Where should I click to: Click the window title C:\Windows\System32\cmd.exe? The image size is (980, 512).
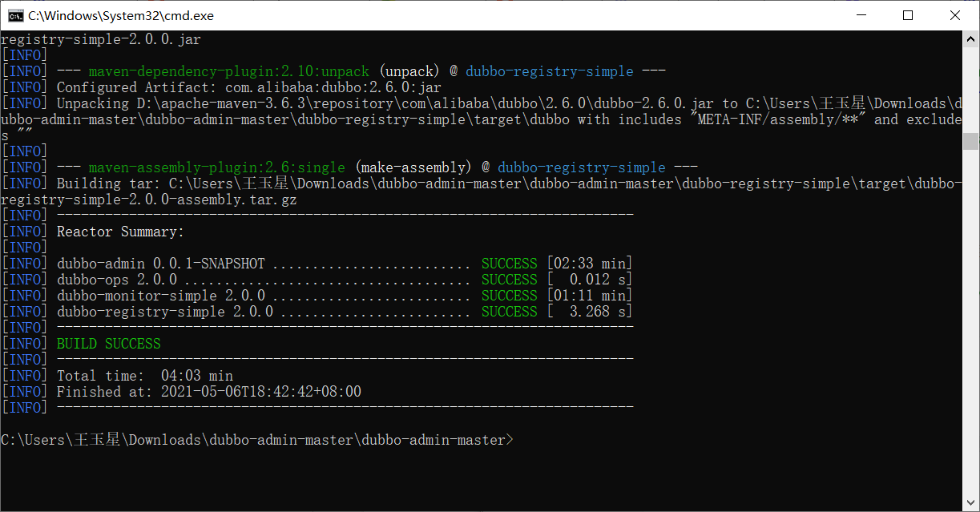121,15
